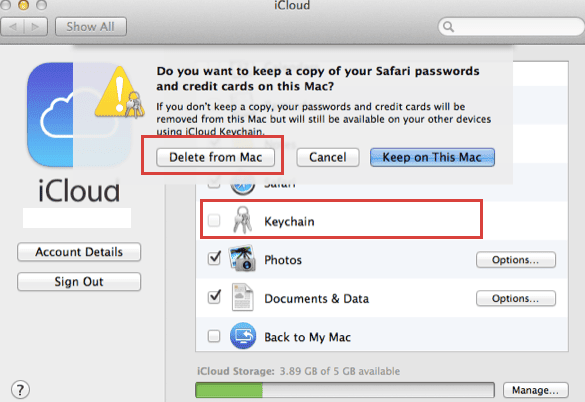585x402 pixels.
Task: Click the large iCloud cloud logo
Action: coord(78,114)
